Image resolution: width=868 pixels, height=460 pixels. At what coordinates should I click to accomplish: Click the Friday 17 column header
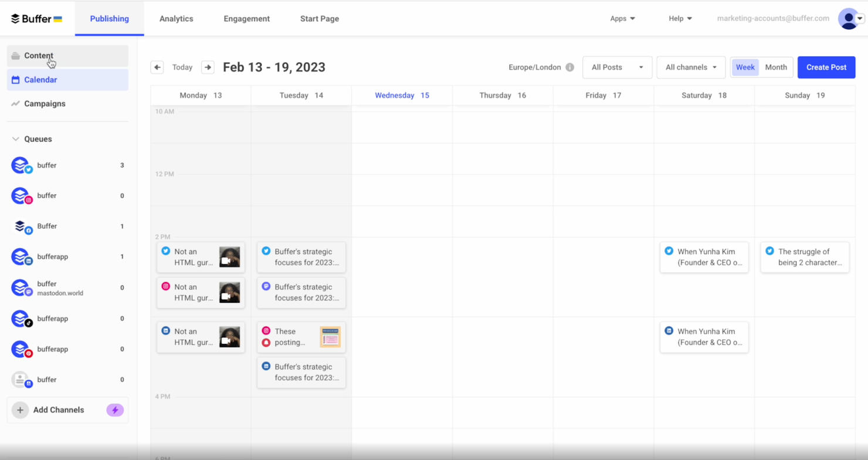tap(603, 95)
